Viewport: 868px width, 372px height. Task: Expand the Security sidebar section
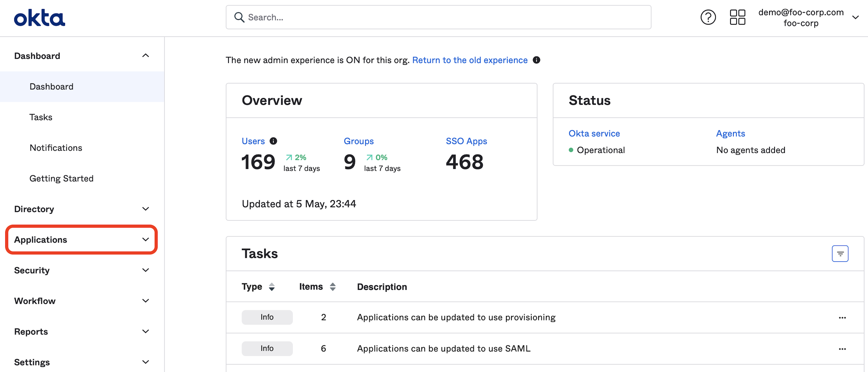(81, 270)
